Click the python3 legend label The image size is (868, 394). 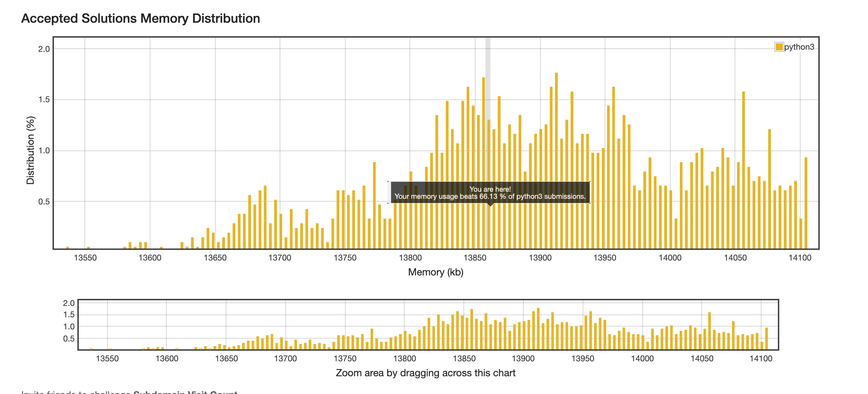799,47
